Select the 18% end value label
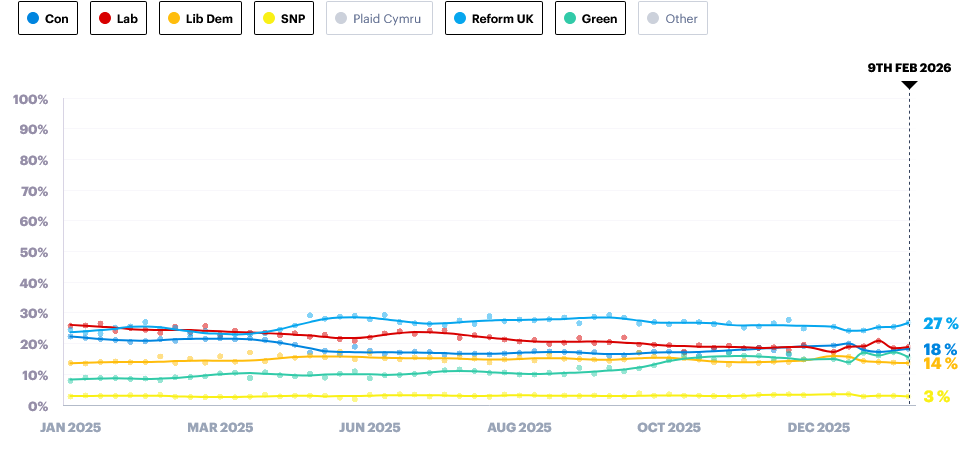The width and height of the screenshot is (971, 450). (x=940, y=349)
